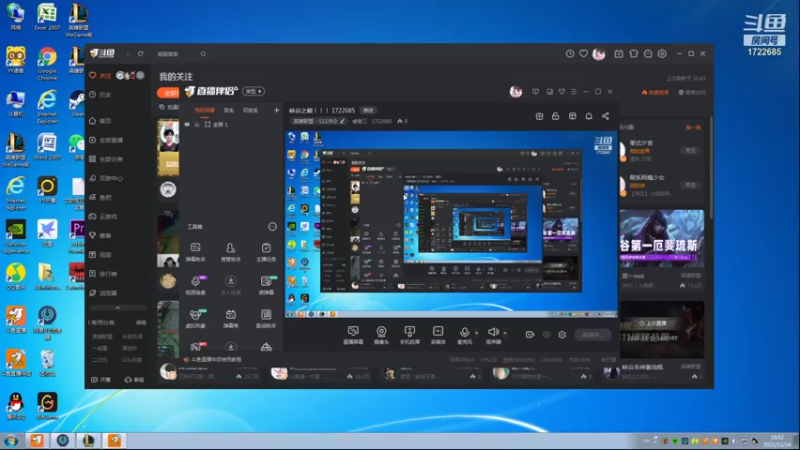Screen dimensions: 800x450
Task: Open the 读弹幕 tool in the toolbox
Action: point(266,285)
